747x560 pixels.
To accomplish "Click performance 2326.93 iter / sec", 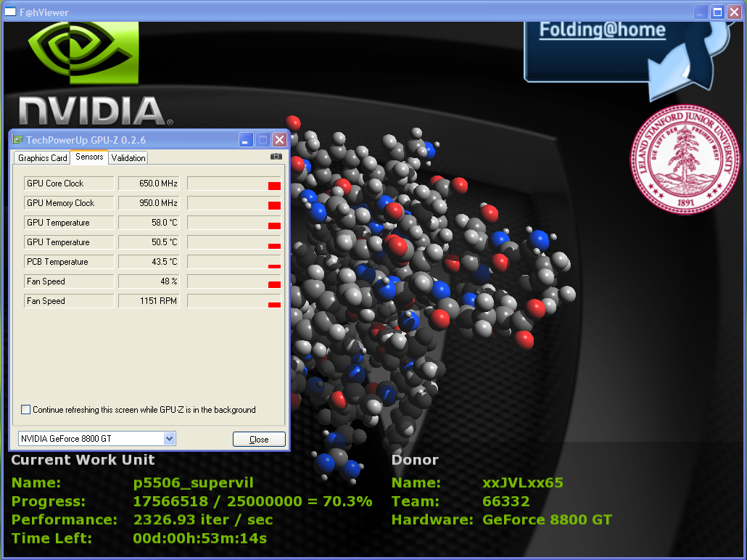I will (x=203, y=519).
